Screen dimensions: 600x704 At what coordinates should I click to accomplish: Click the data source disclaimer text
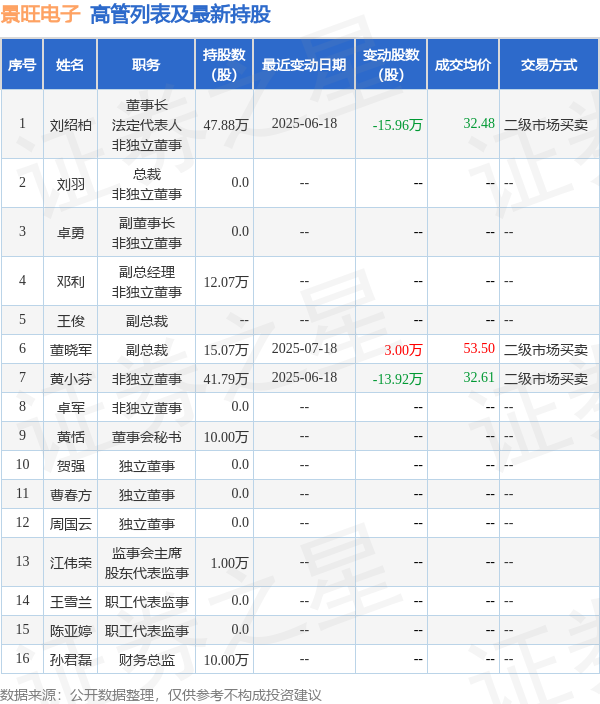(161, 695)
